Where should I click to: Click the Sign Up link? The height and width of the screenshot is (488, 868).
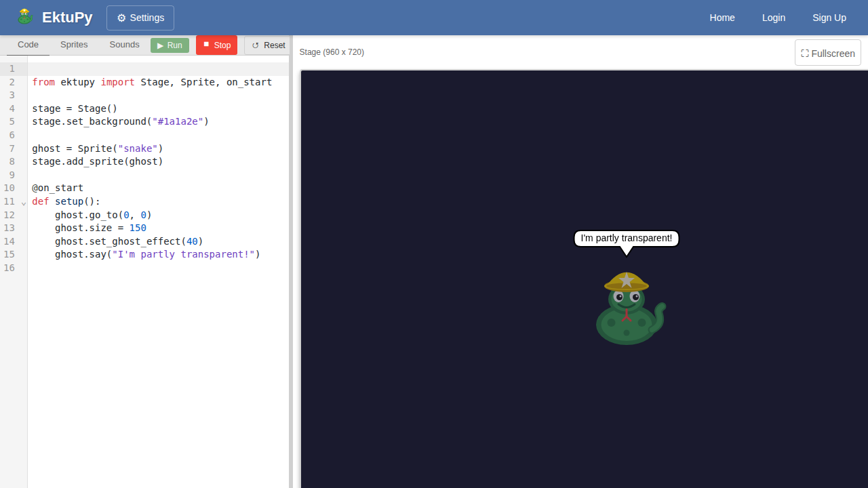(829, 18)
